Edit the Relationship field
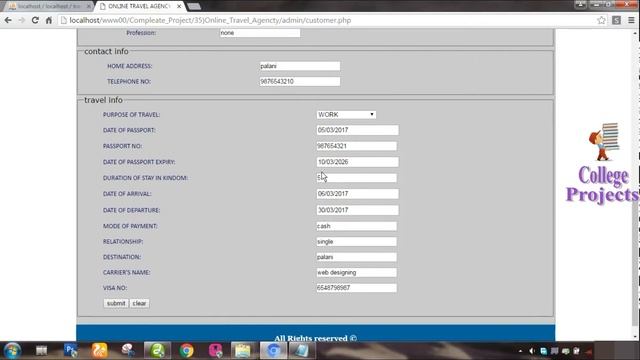 tap(356, 242)
